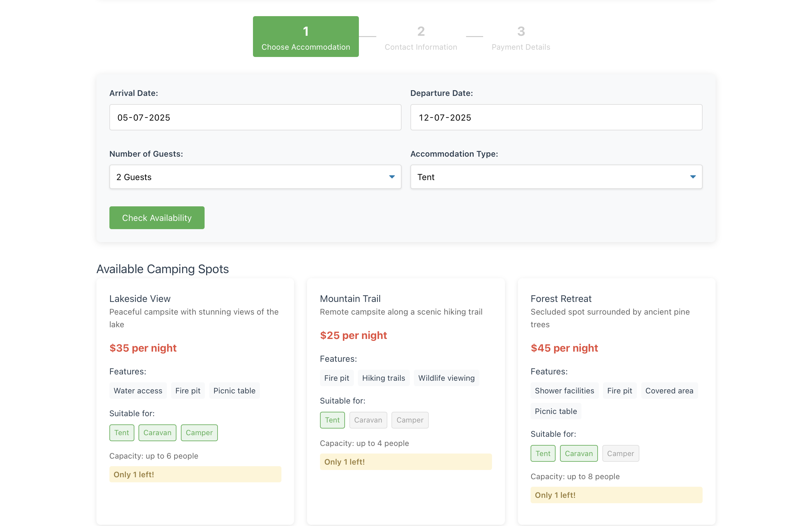Open the Accommodation Type dropdown
This screenshot has width=812, height=526.
point(556,177)
